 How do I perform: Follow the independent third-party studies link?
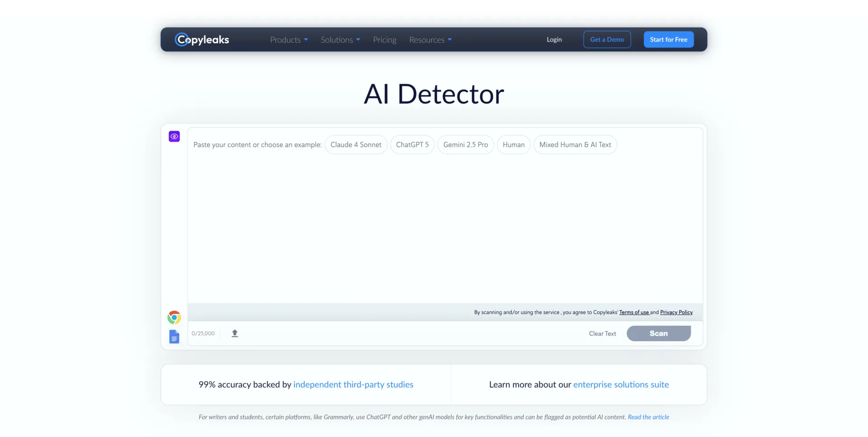pos(353,384)
